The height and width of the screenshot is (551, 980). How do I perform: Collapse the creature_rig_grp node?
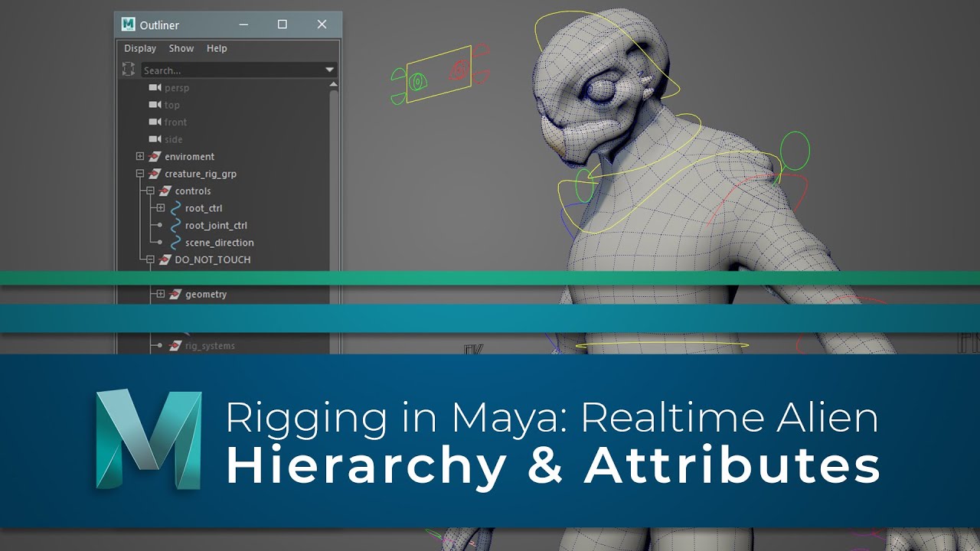coord(140,174)
